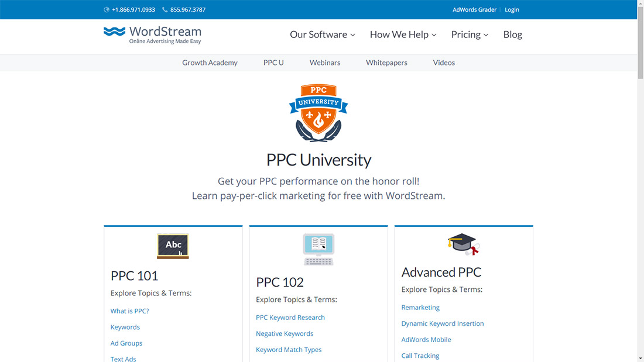Click the graduation cap icon for Advanced PPC
This screenshot has width=644, height=362.
point(464,244)
